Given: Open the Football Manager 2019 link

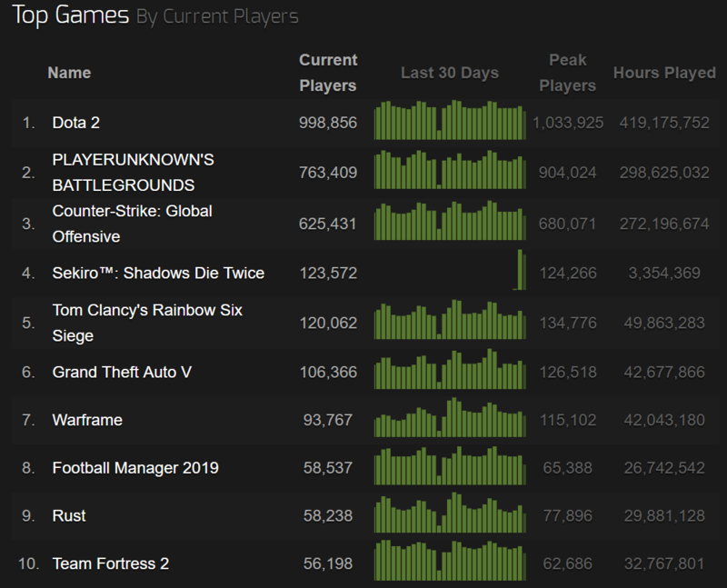Looking at the screenshot, I should pyautogui.click(x=135, y=468).
